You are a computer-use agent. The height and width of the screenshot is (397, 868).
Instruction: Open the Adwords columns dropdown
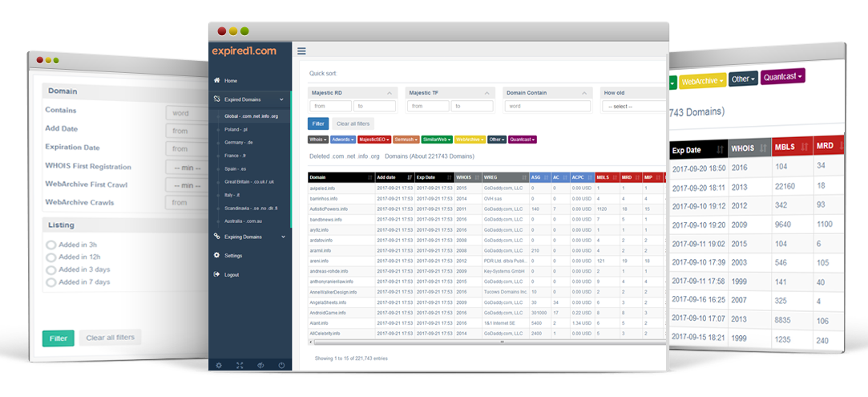343,140
